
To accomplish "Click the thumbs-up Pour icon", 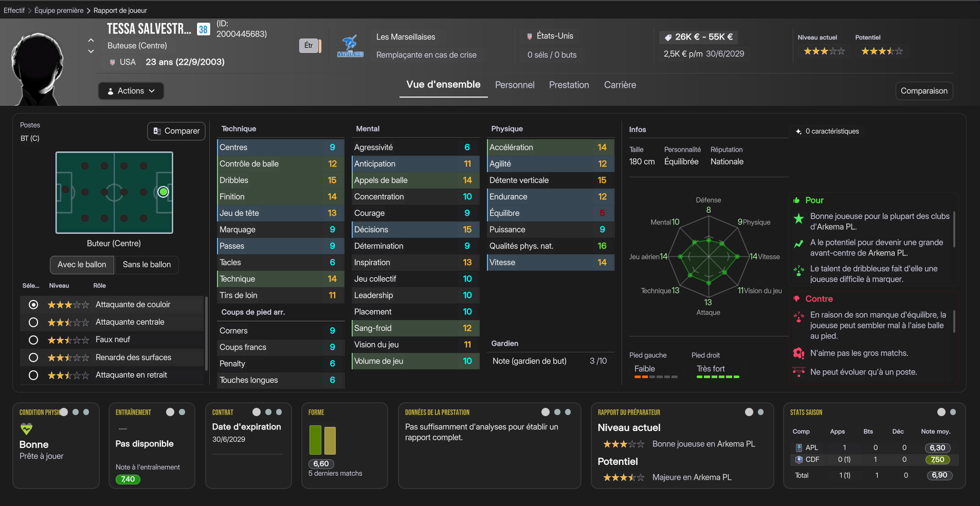I will click(796, 200).
